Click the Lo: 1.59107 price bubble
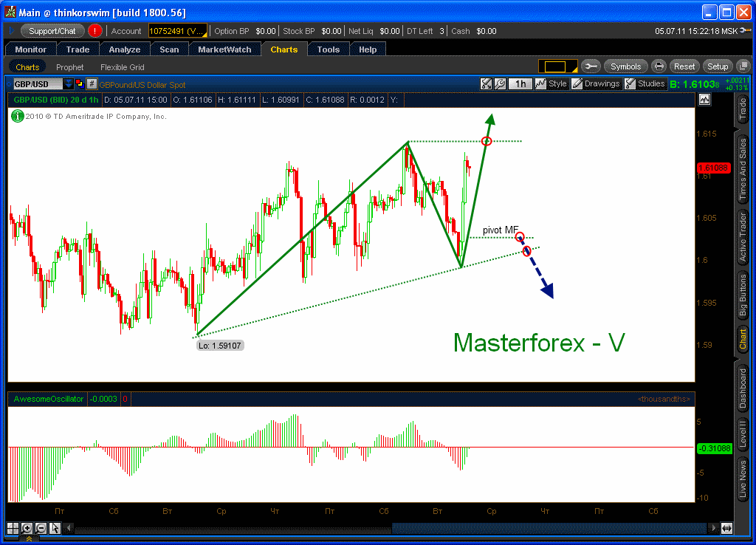 220,346
